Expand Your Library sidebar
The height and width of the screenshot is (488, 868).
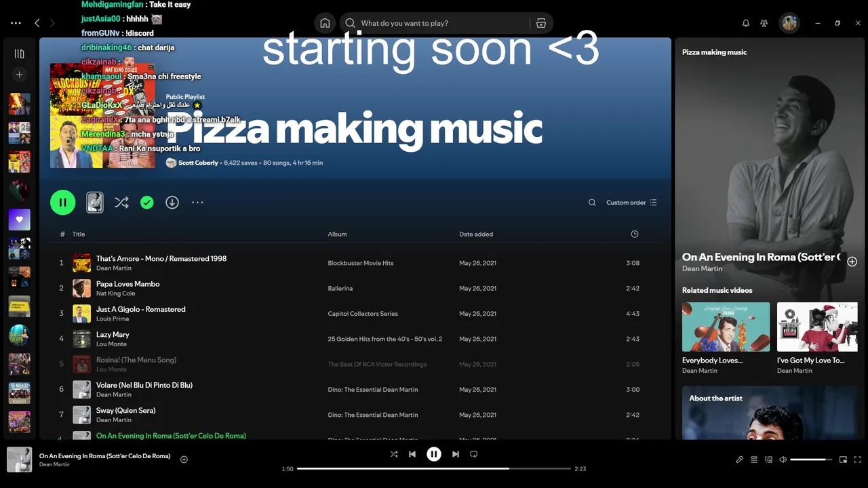(x=20, y=54)
